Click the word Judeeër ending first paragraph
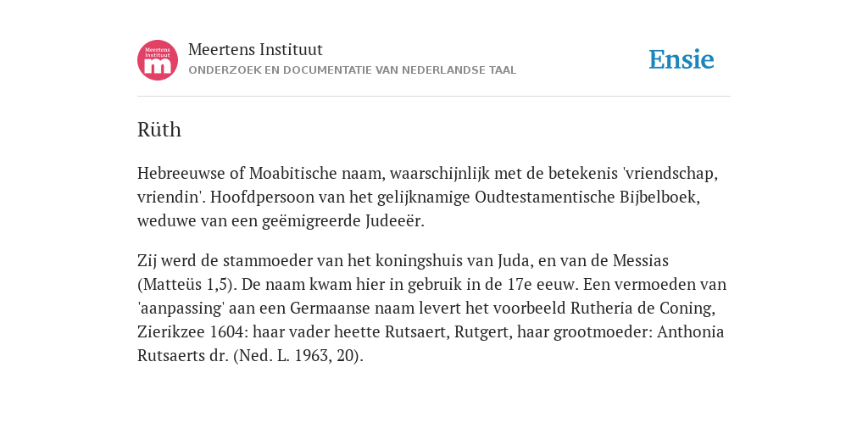Viewport: 868px width, 434px height. [395, 221]
